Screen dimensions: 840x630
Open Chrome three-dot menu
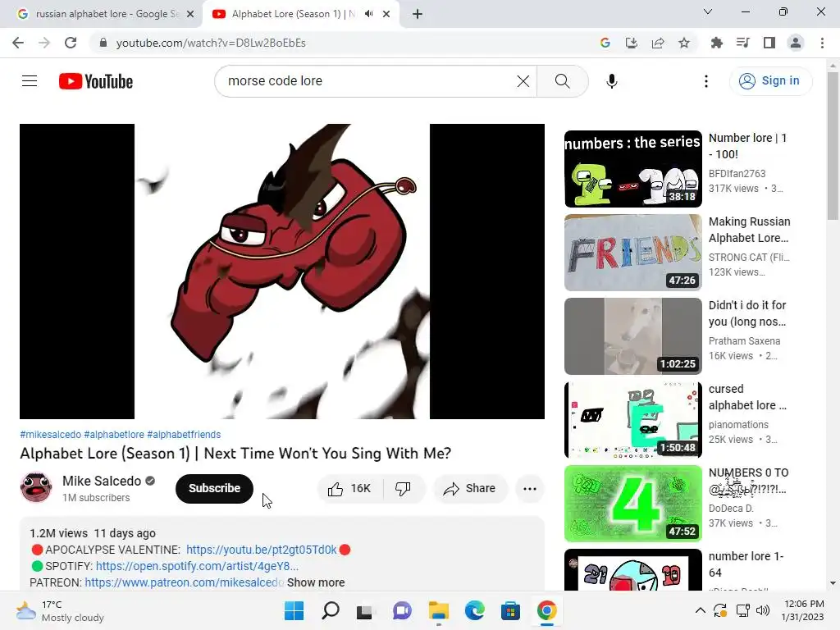(822, 43)
